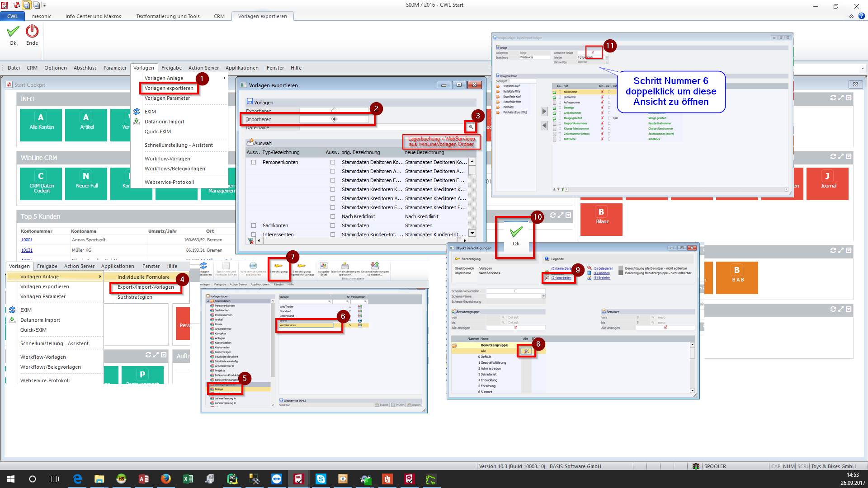Tick the Personenkonten selection checkbox
This screenshot has width=868, height=488.
point(254,162)
